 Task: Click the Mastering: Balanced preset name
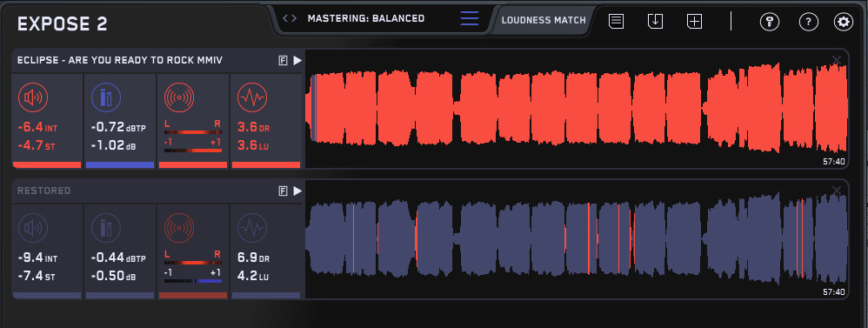[x=366, y=18]
